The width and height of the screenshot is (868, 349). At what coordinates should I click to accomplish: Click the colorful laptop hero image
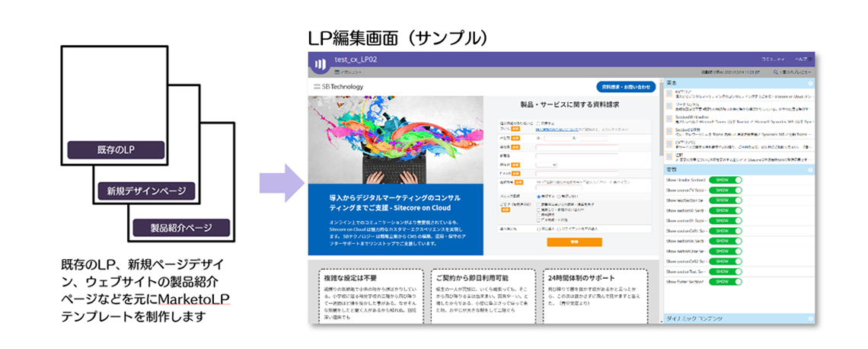click(x=395, y=140)
